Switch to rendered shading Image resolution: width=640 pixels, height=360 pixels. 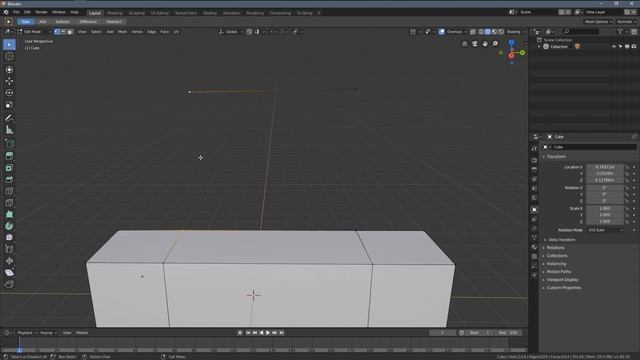pyautogui.click(x=501, y=32)
